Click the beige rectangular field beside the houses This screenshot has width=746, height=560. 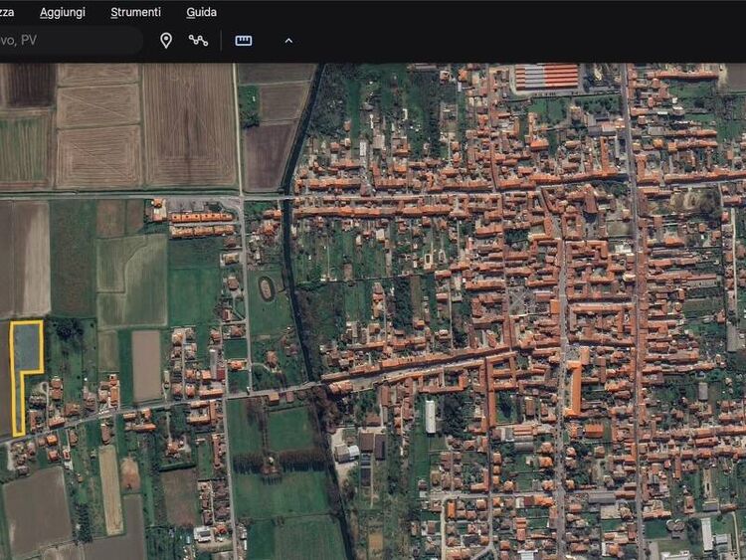[x=146, y=364]
